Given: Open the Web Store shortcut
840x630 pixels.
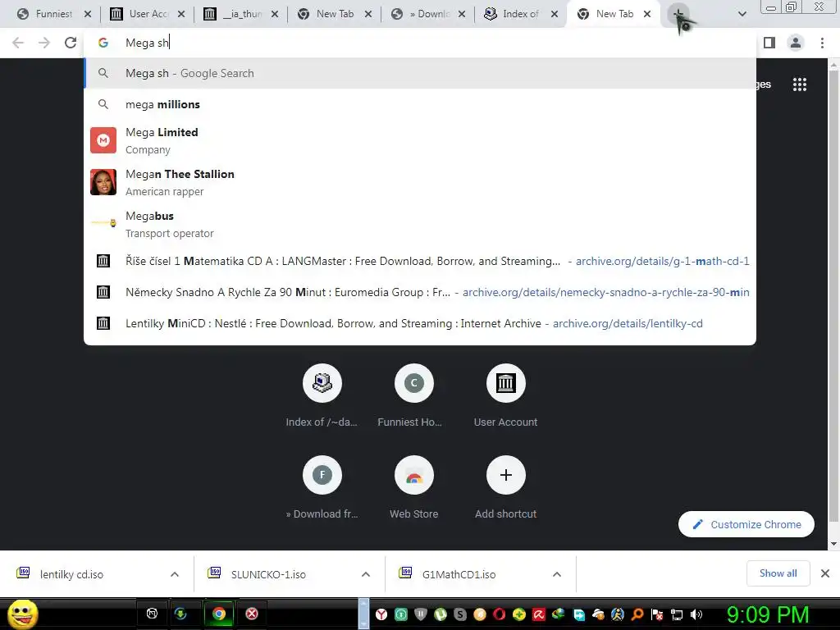Looking at the screenshot, I should point(413,487).
